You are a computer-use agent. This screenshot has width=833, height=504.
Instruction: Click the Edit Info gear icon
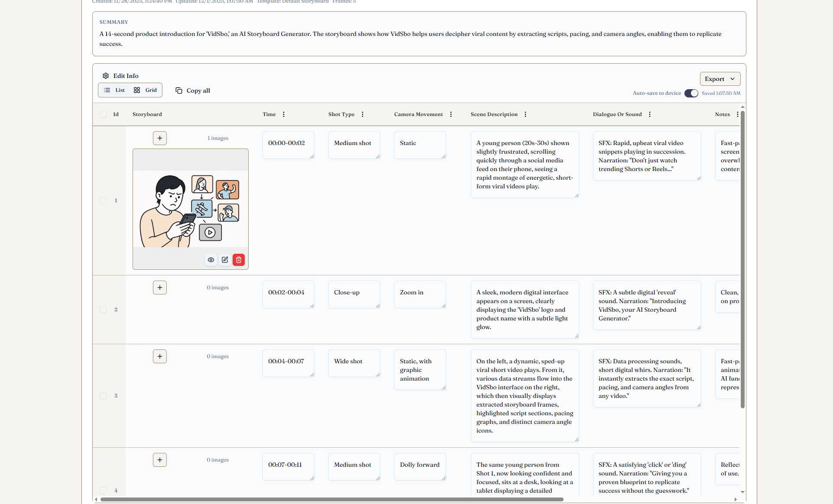[106, 76]
